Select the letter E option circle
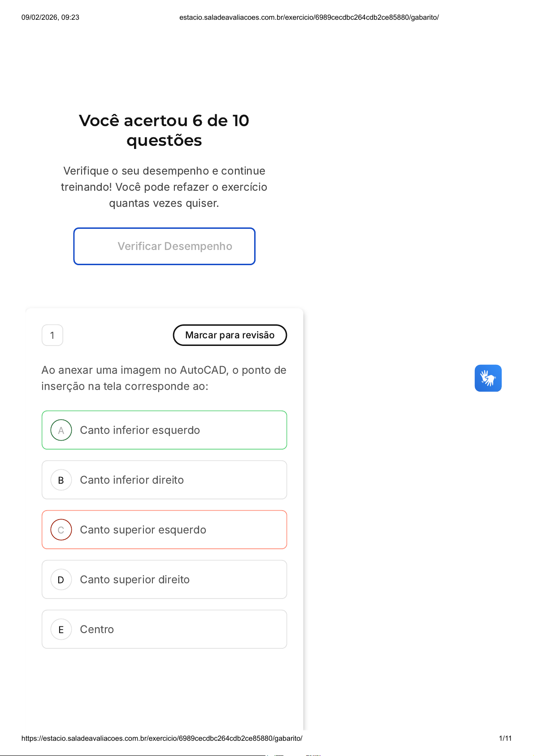Image resolution: width=534 pixels, height=756 pixels. 61,629
